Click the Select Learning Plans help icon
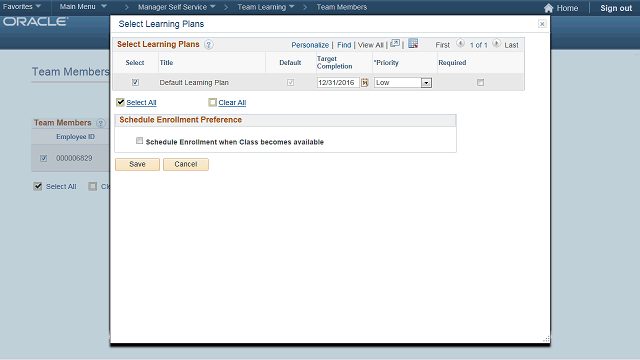This screenshot has width=640, height=360. tap(209, 44)
